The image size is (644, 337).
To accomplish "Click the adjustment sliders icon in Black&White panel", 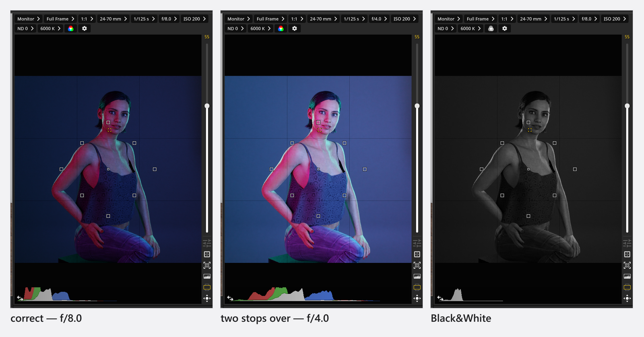I will tap(627, 243).
